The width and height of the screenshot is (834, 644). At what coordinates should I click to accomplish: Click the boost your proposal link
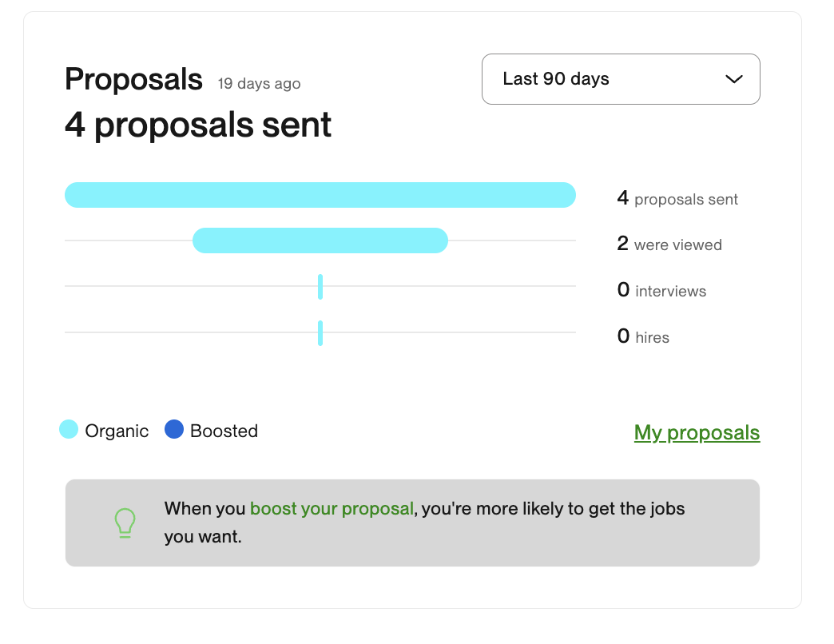pyautogui.click(x=331, y=508)
